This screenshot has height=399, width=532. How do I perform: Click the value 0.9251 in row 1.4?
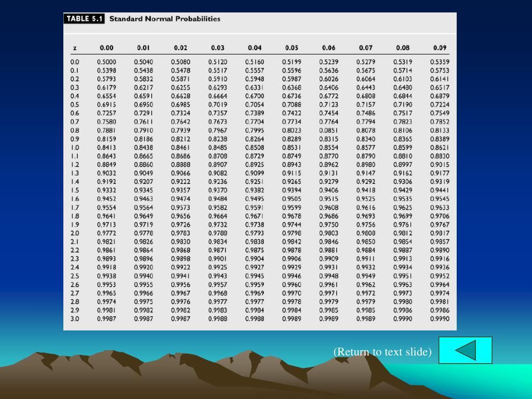255,182
